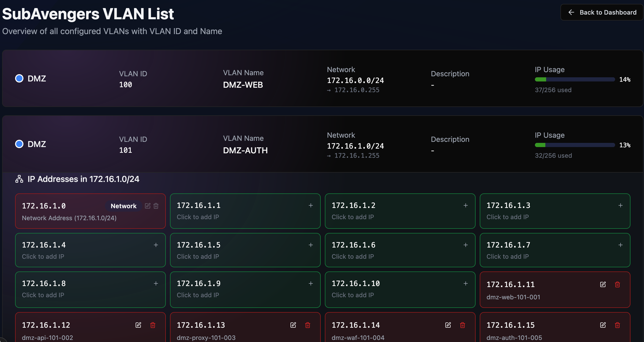Viewport: 644px width, 342px height.
Task: Click the blue circle on the DMZ-WEB row
Action: (x=19, y=78)
